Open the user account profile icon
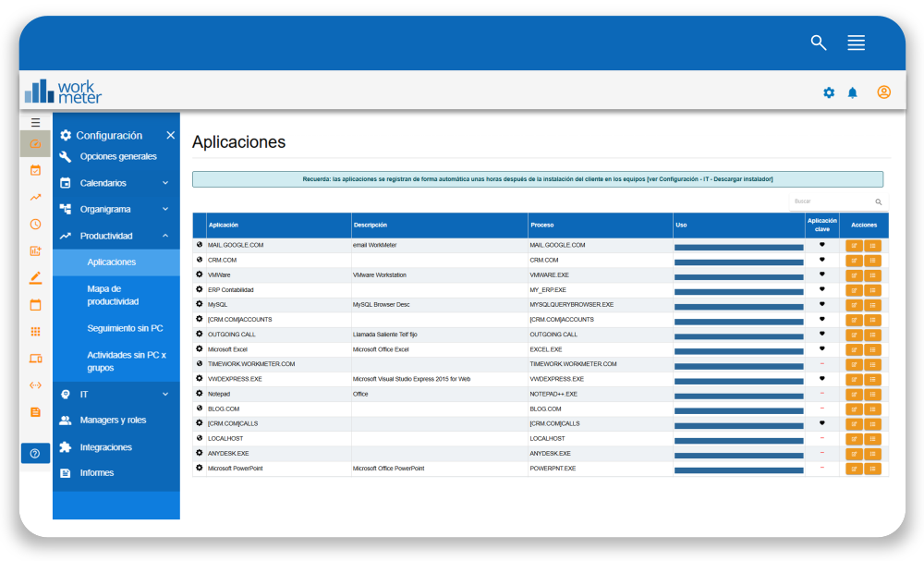Viewport: 924px width, 561px height. point(883,92)
